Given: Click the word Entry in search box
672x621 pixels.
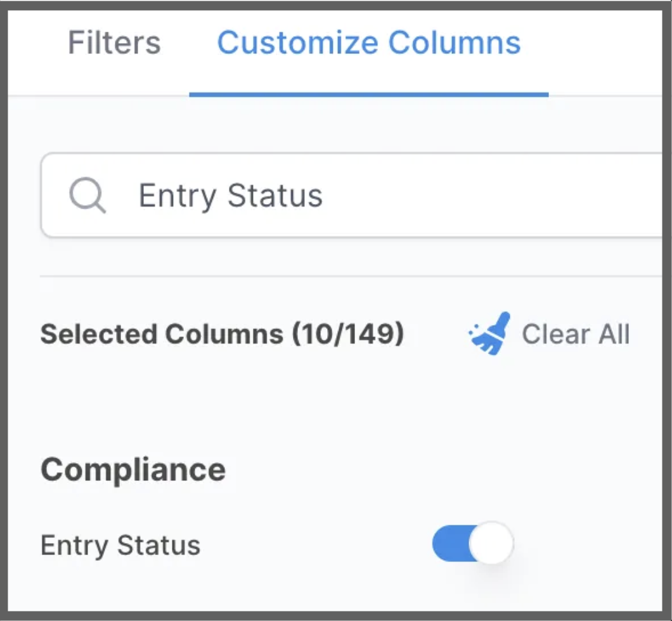Looking at the screenshot, I should [178, 196].
